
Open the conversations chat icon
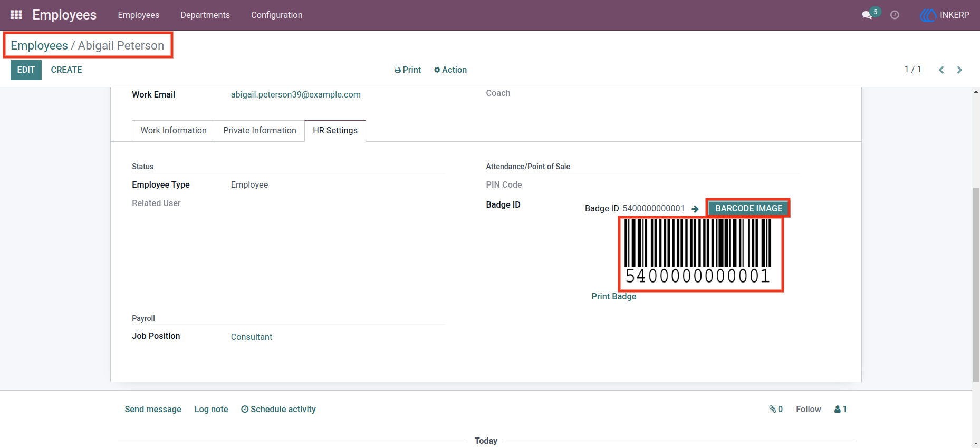tap(867, 15)
